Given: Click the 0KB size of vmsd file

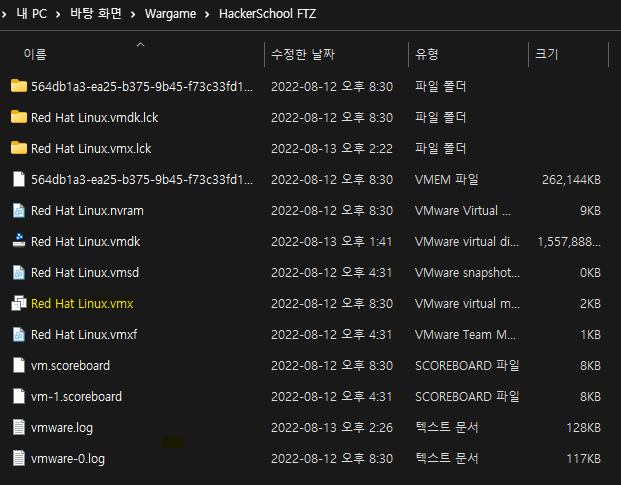Looking at the screenshot, I should click(590, 273).
